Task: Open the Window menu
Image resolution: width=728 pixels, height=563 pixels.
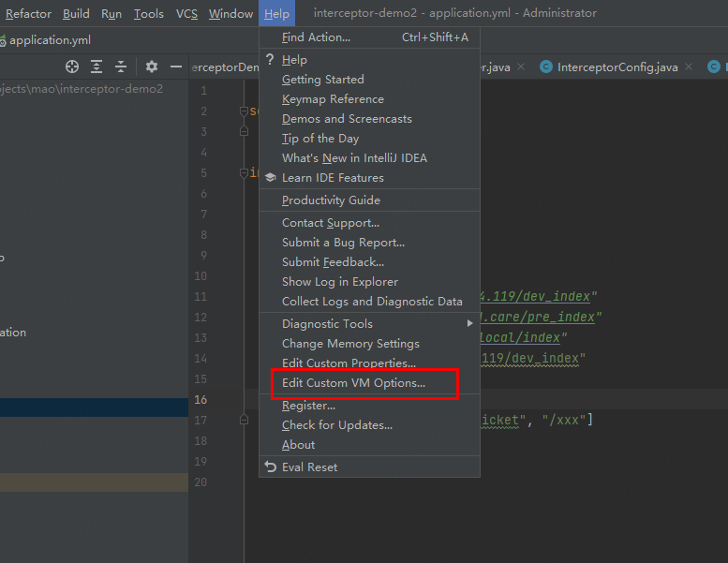Action: (230, 14)
